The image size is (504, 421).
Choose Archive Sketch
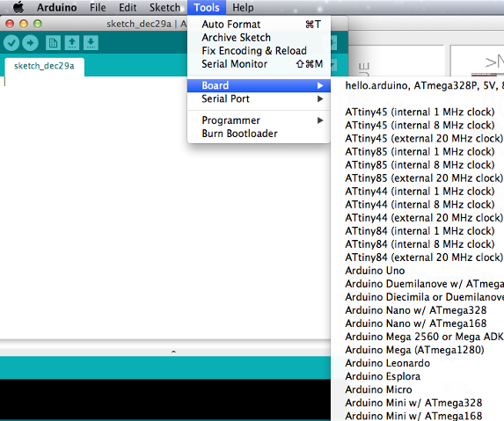[259, 38]
